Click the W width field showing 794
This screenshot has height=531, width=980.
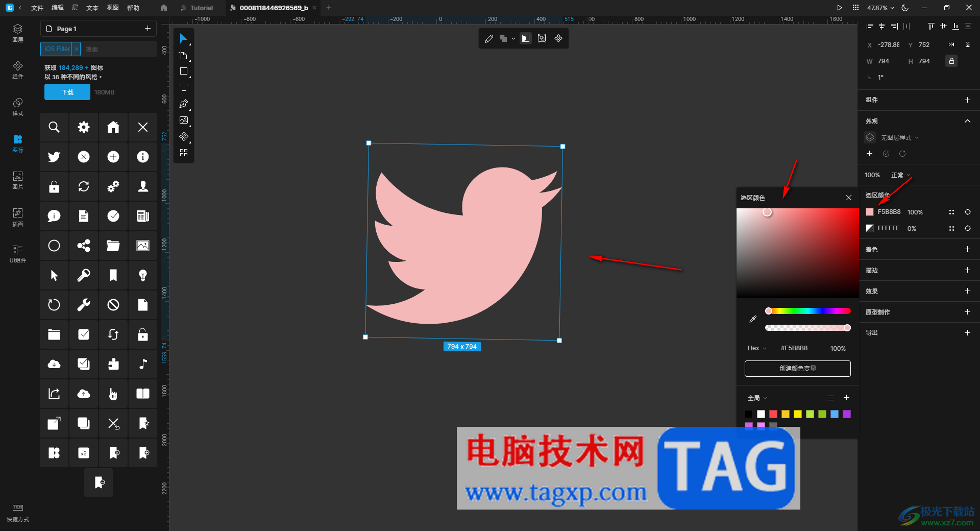click(x=884, y=61)
